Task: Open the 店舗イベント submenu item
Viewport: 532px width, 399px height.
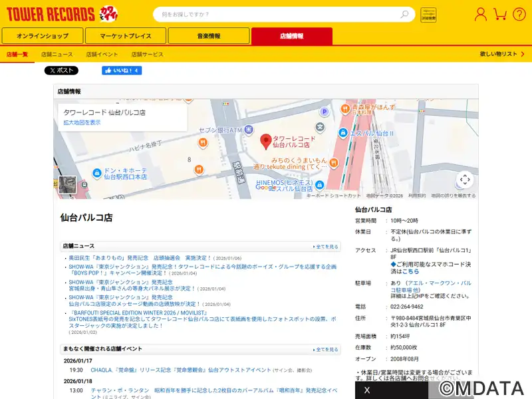Action: click(102, 54)
